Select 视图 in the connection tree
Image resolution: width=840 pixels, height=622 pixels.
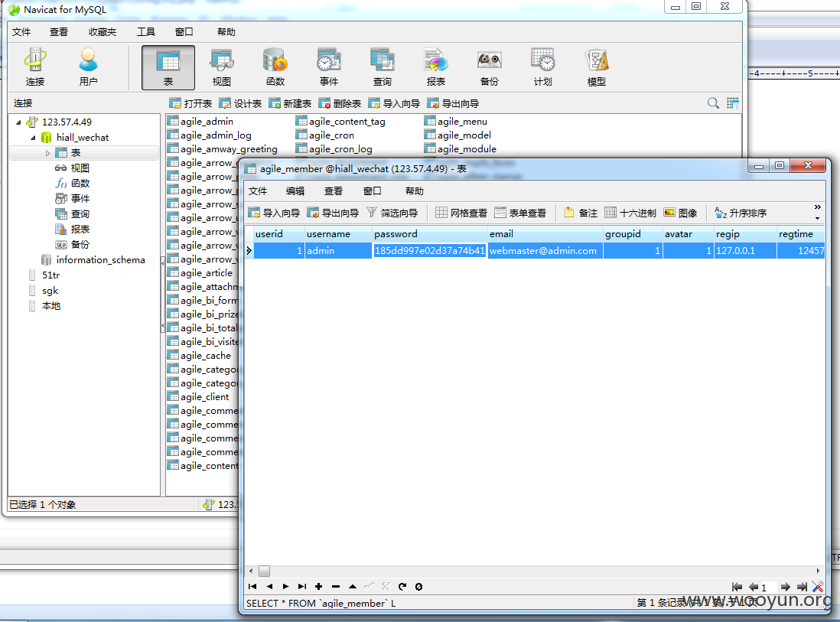[80, 168]
